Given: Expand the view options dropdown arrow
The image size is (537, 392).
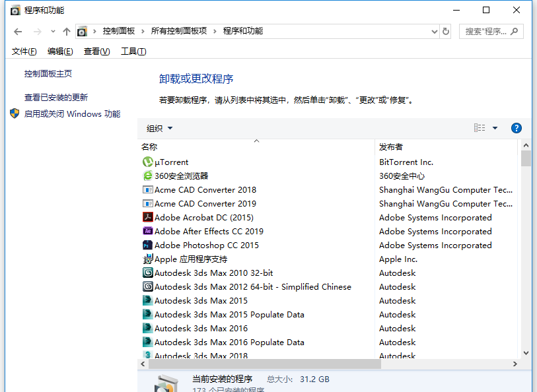Looking at the screenshot, I should pyautogui.click(x=495, y=128).
